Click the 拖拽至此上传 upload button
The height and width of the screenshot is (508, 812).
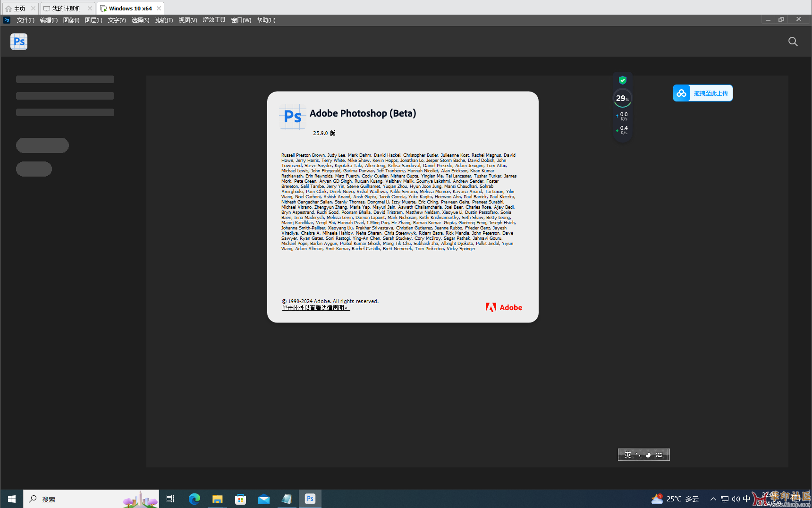[710, 93]
